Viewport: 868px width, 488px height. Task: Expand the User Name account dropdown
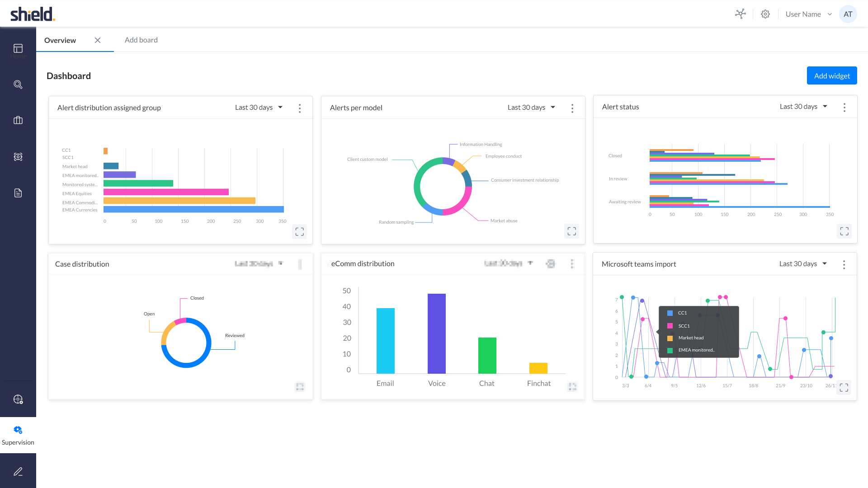[809, 14]
